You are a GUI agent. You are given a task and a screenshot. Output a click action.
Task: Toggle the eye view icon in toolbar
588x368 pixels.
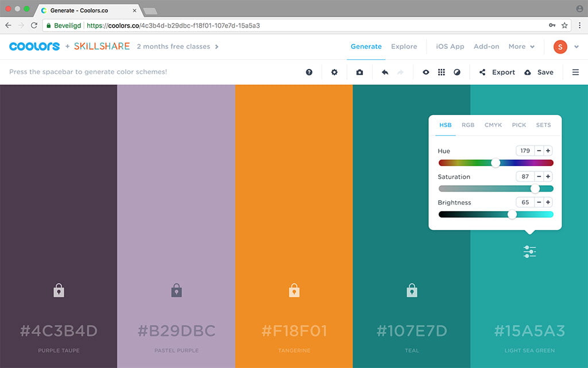[x=425, y=72]
